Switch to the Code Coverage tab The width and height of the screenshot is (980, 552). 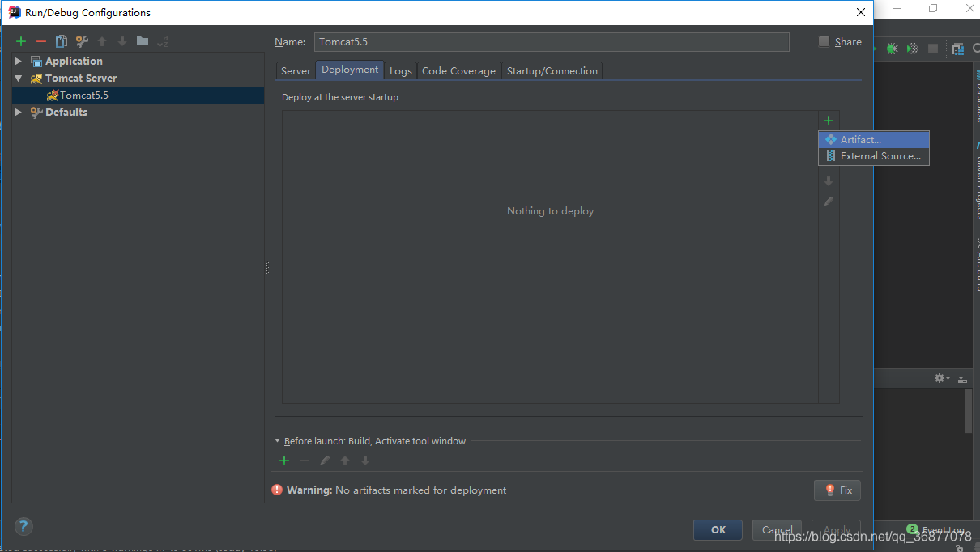tap(458, 71)
